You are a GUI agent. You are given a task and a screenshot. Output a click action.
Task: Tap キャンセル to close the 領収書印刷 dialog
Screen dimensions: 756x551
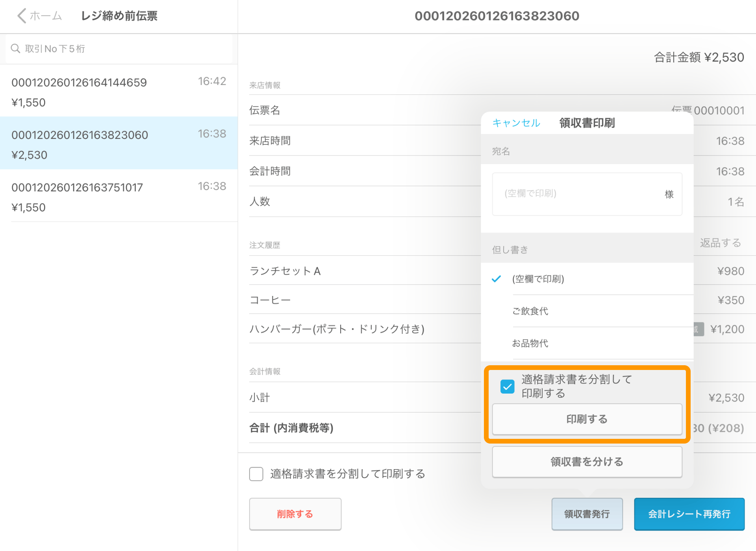point(516,123)
